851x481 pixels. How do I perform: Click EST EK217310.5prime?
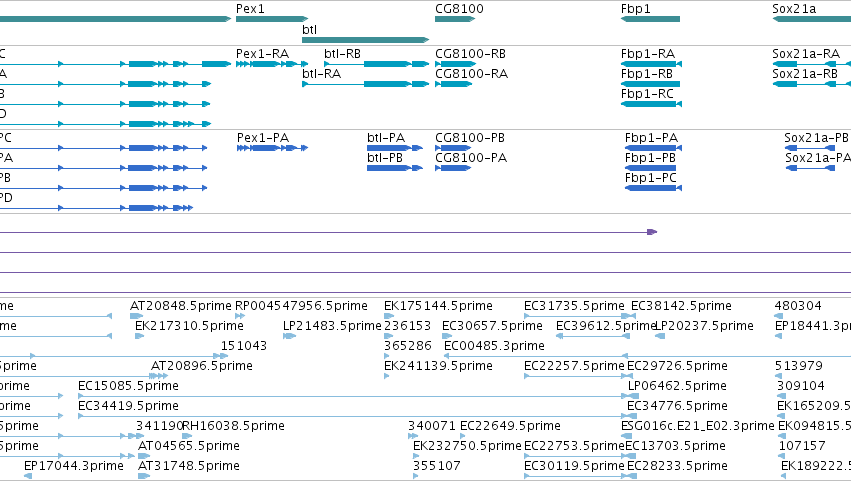coord(189,326)
